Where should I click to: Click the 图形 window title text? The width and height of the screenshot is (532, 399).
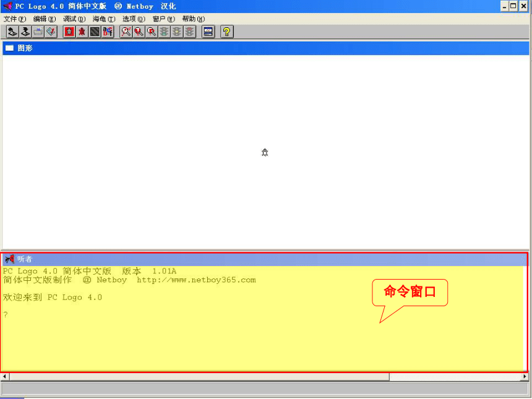pyautogui.click(x=25, y=48)
